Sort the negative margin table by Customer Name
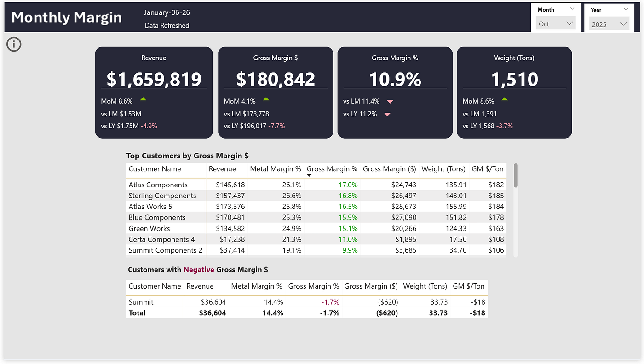644x364 pixels. [x=155, y=286]
